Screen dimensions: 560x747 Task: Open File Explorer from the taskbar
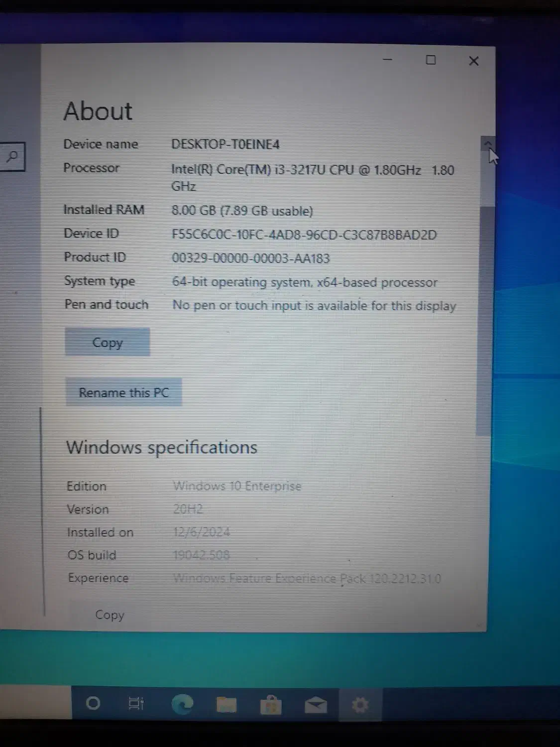tap(226, 705)
